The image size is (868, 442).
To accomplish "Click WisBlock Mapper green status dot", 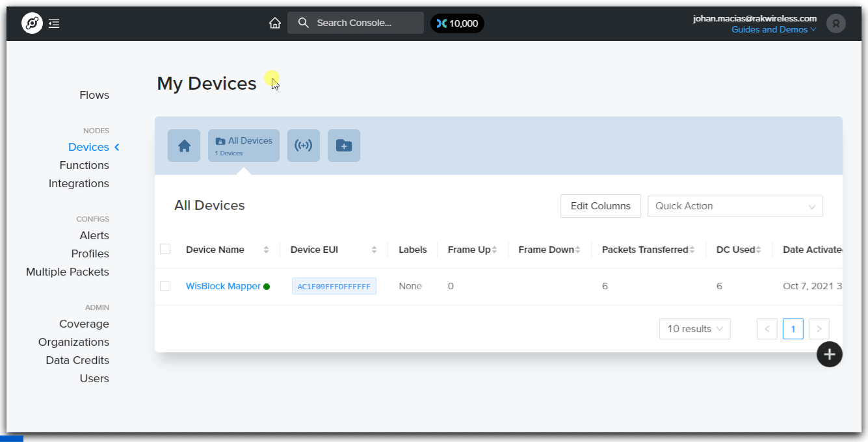I will click(x=267, y=287).
